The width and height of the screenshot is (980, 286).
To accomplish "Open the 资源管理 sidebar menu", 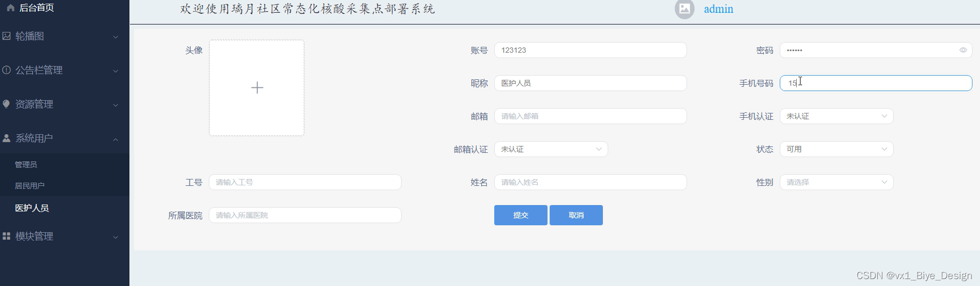I will pyautogui.click(x=64, y=104).
